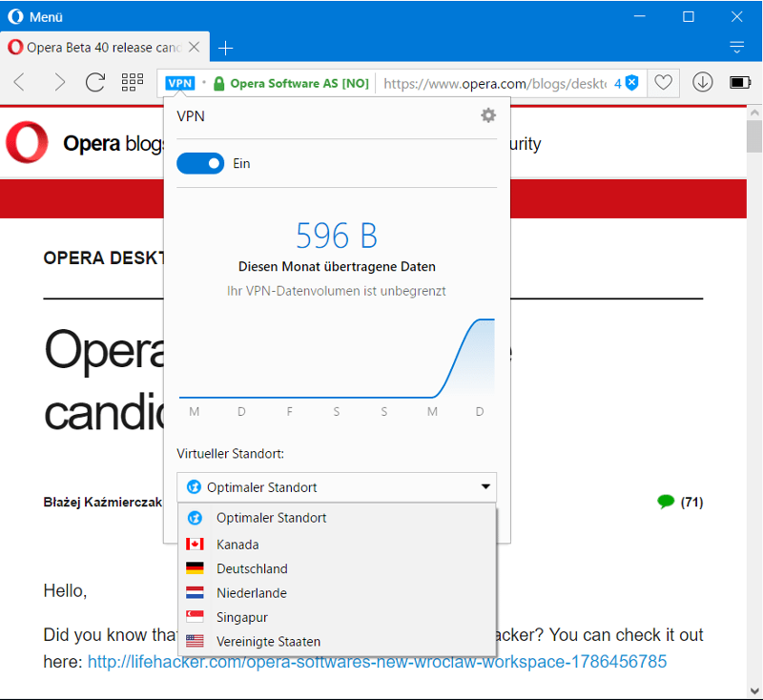Viewport: 763px width, 700px height.
Task: Open the tab menu icon
Action: (736, 47)
